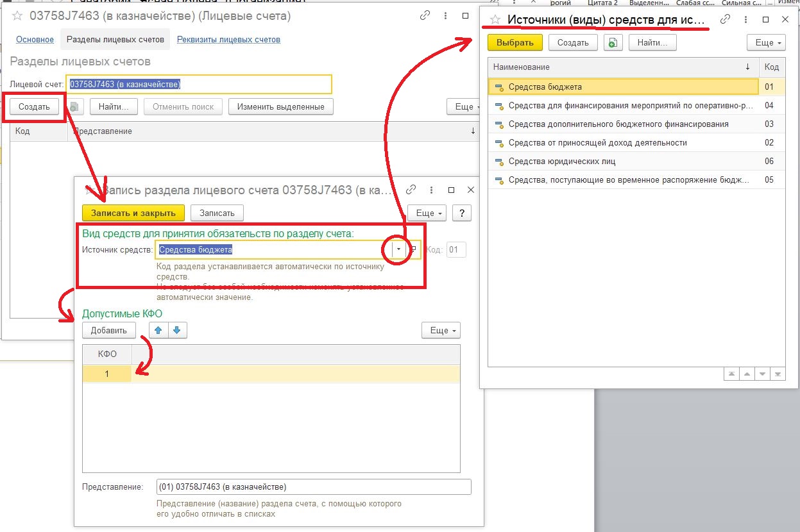The width and height of the screenshot is (800, 532).
Task: Click Создать in Источники средств window
Action: pos(573,42)
